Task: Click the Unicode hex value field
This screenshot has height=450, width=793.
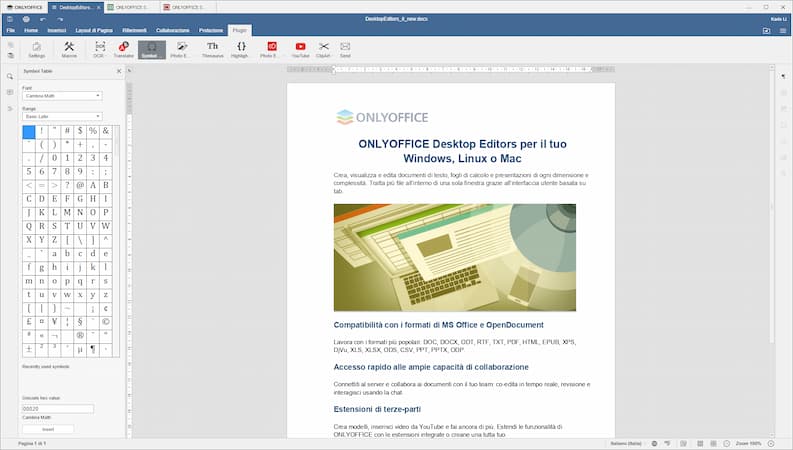Action: click(58, 409)
